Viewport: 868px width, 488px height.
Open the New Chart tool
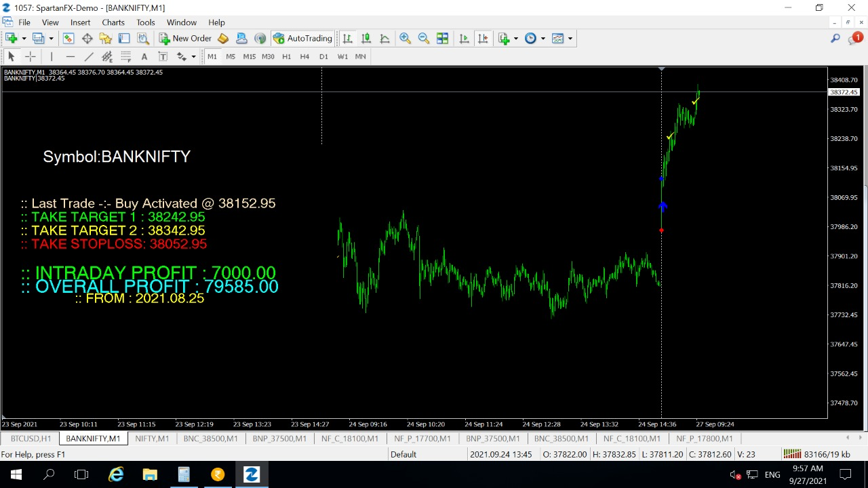[x=11, y=39]
